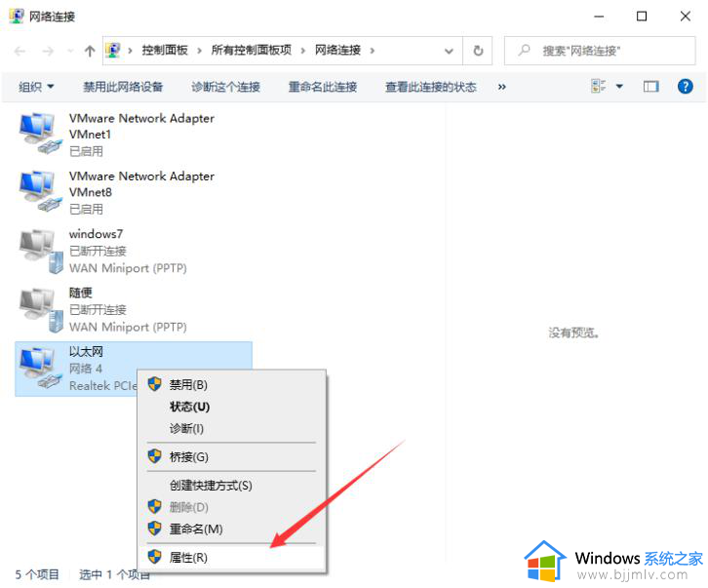Go up one folder level
The height and width of the screenshot is (588, 708).
click(90, 51)
